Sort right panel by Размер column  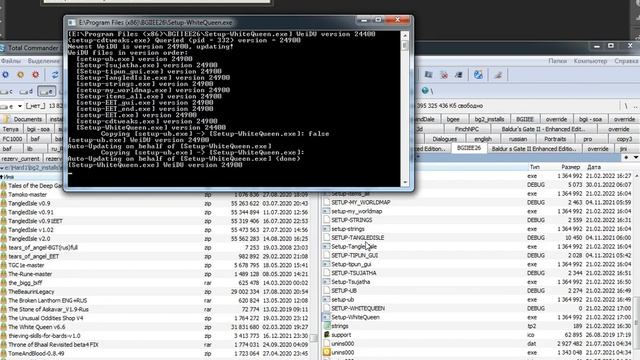click(x=571, y=167)
